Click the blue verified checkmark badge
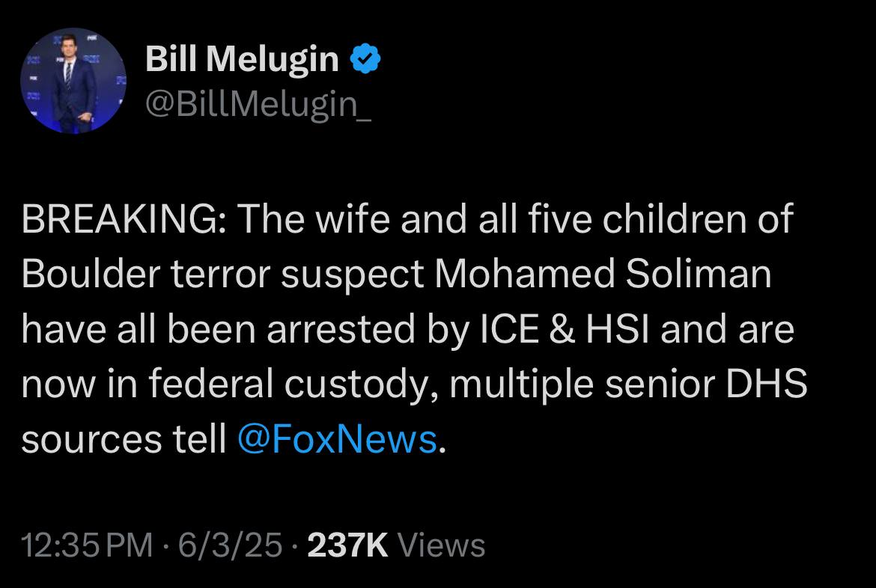Viewport: 876px width, 588px height. click(365, 58)
